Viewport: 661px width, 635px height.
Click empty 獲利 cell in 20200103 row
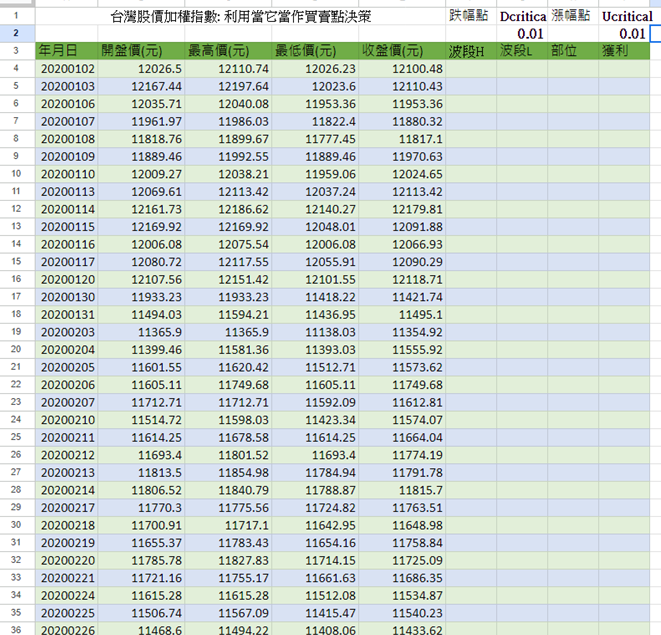624,86
